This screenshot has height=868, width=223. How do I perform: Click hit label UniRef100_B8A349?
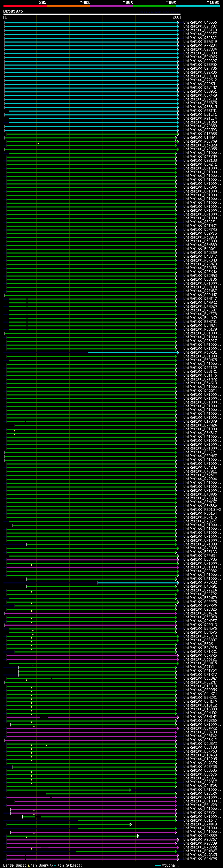200,42
